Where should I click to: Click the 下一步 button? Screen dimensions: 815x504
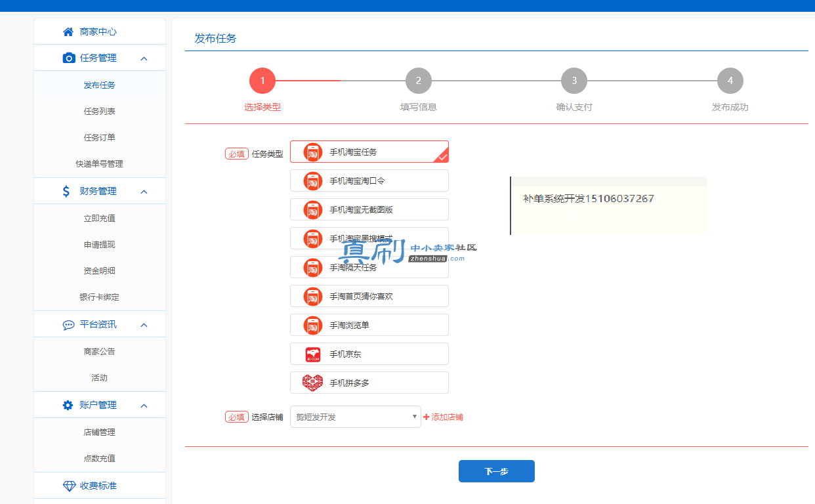(x=497, y=471)
